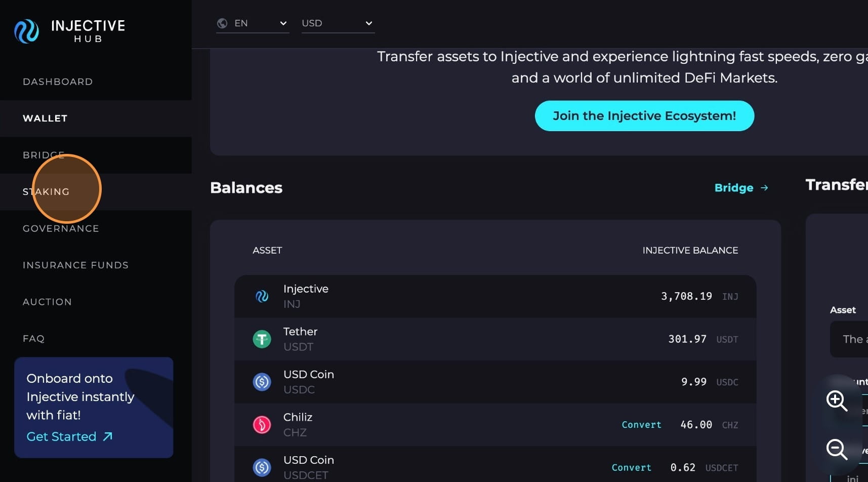Open the USD currency dropdown
This screenshot has height=482, width=868.
tap(338, 23)
